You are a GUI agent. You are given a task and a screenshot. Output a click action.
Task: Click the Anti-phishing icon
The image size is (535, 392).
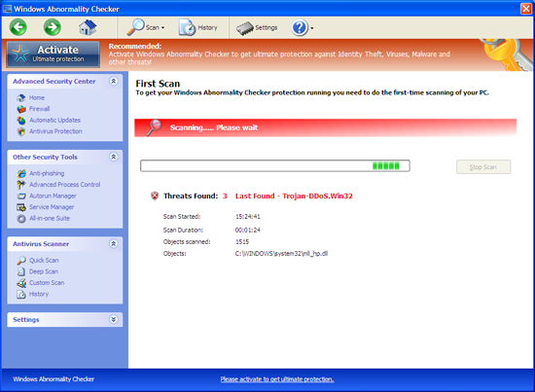(x=21, y=174)
